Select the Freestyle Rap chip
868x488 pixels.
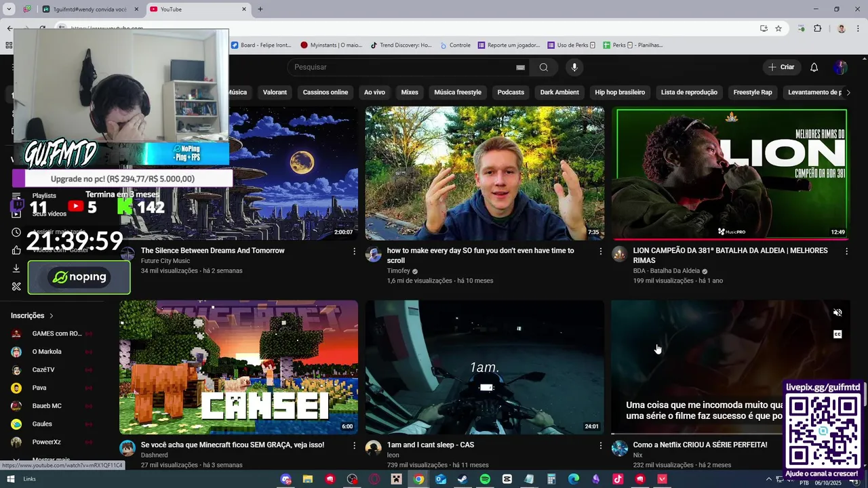[x=753, y=92]
